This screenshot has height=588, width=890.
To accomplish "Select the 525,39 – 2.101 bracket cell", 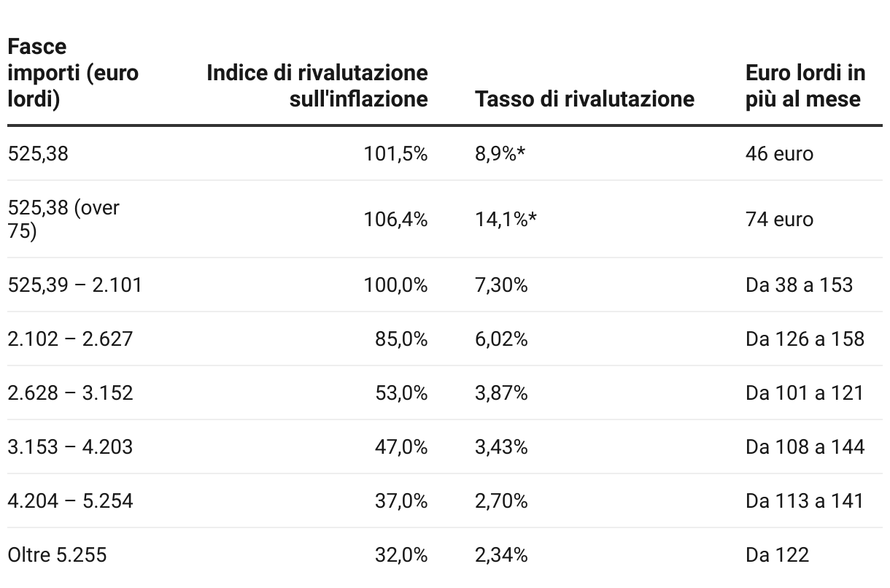I will click(x=74, y=285).
